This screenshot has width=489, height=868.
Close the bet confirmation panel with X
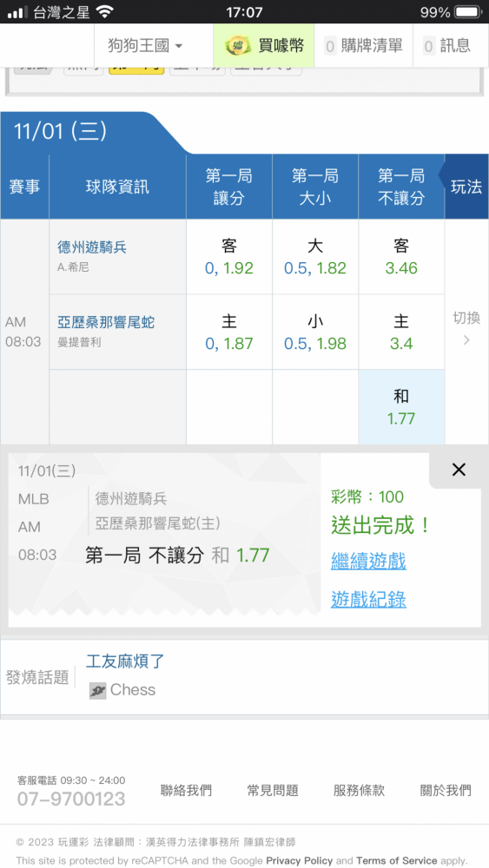pyautogui.click(x=459, y=470)
